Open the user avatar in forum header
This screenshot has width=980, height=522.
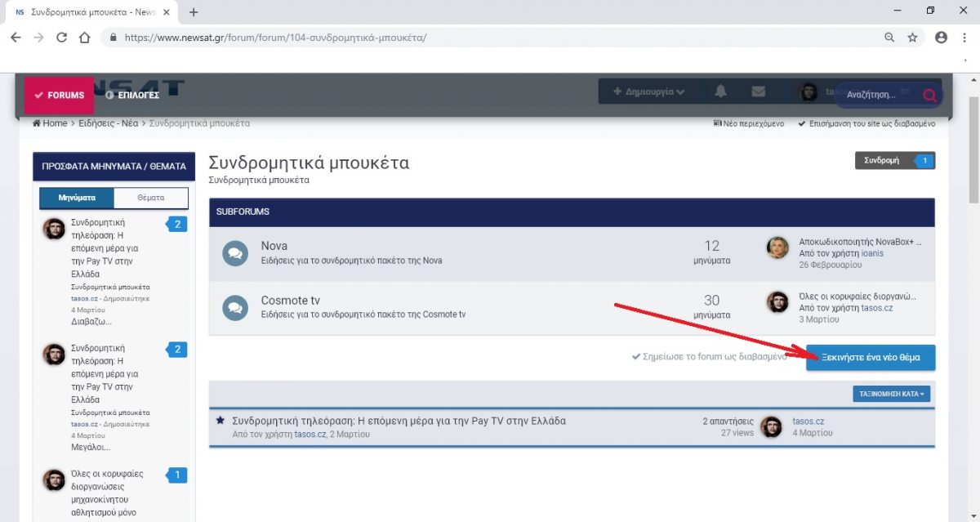pos(808,92)
